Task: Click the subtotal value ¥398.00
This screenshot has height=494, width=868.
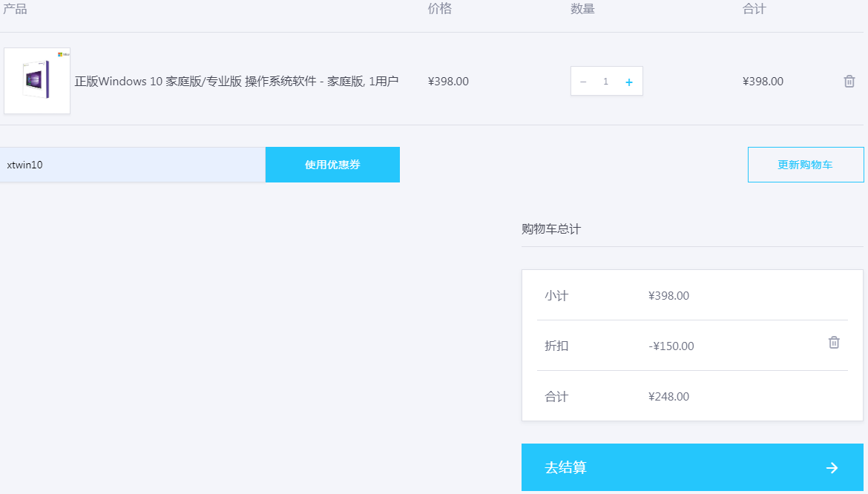Action: point(668,296)
